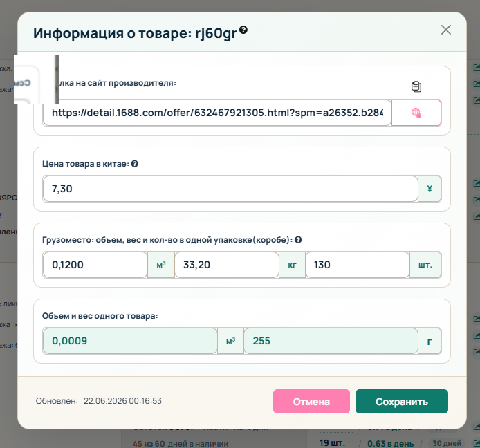Click 0.63 в день in background page
The image size is (480, 448).
coord(390,443)
